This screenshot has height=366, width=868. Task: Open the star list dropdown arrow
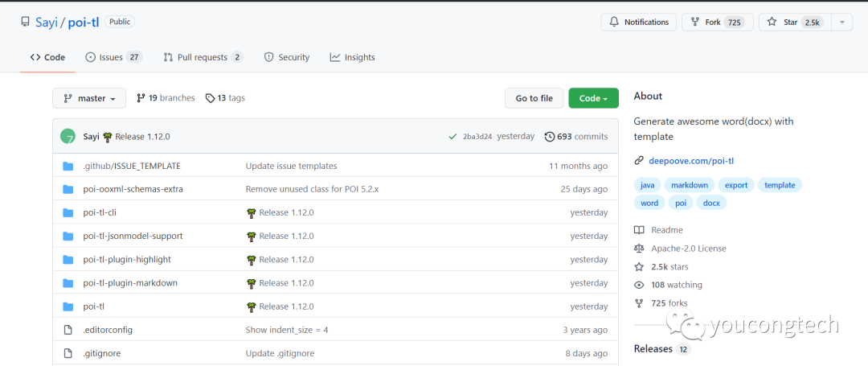click(x=842, y=23)
